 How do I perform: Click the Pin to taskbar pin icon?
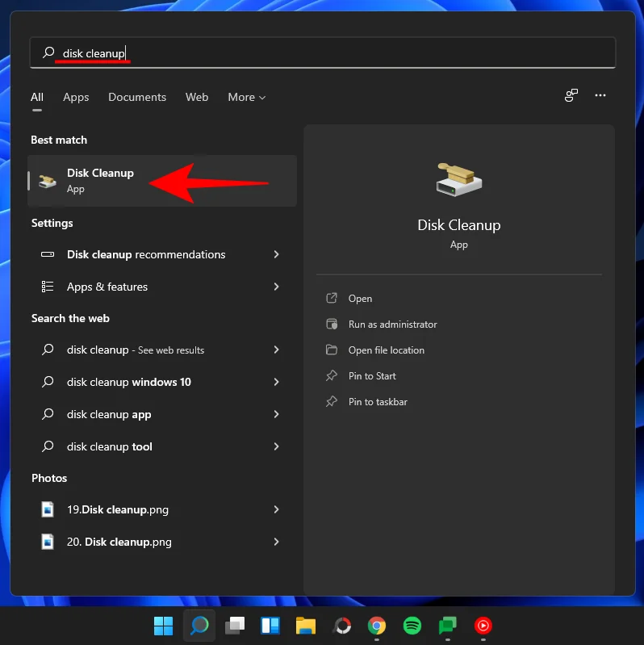click(x=332, y=401)
